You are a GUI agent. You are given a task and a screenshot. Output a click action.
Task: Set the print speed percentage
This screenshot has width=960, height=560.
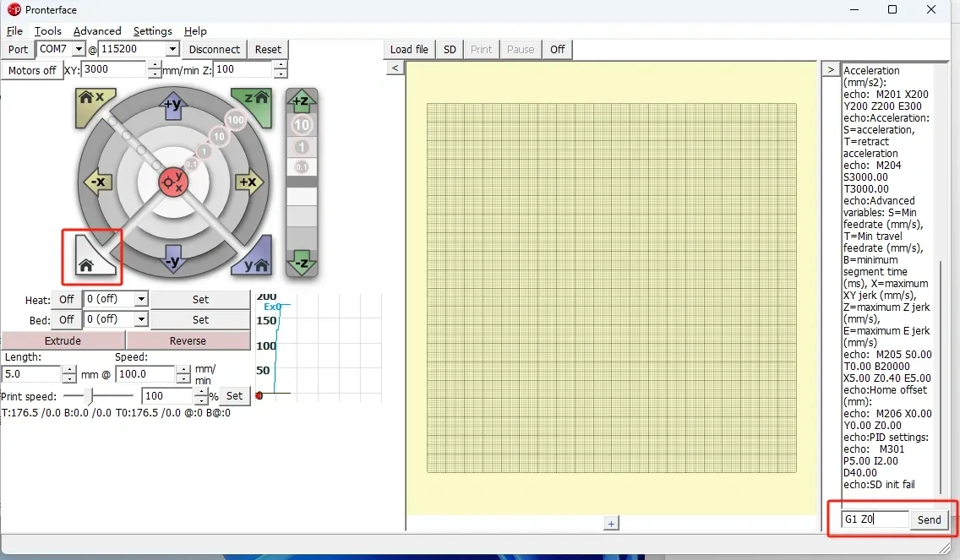pos(234,396)
